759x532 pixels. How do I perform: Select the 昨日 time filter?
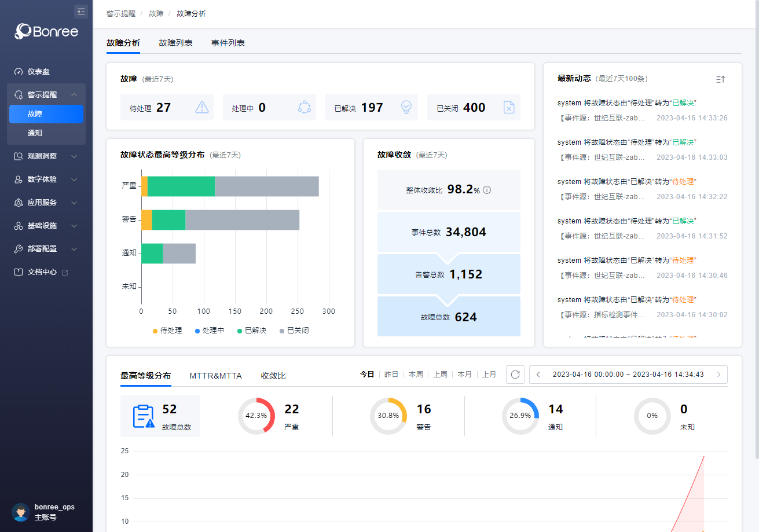click(391, 374)
